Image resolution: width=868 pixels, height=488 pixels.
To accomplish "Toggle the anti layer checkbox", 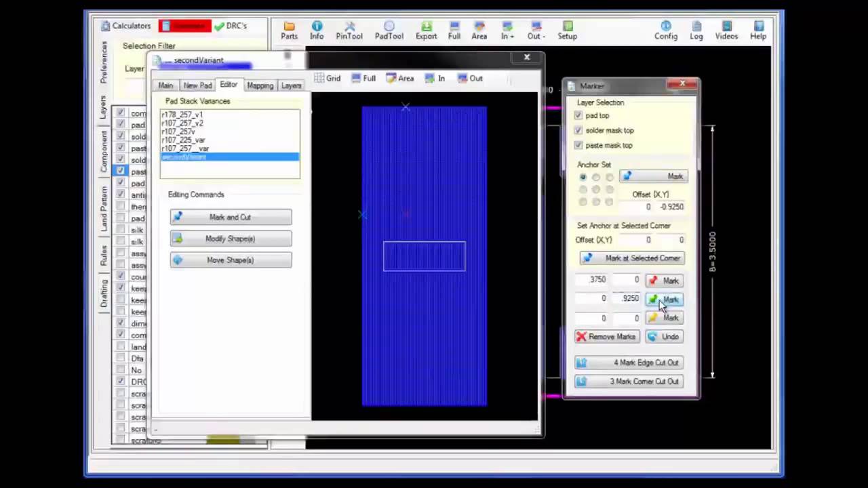I will [x=120, y=195].
